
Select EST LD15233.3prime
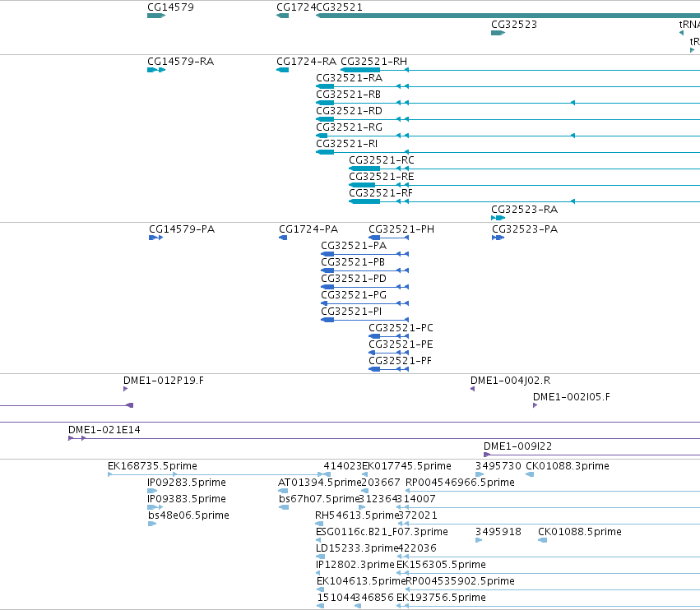click(x=356, y=549)
